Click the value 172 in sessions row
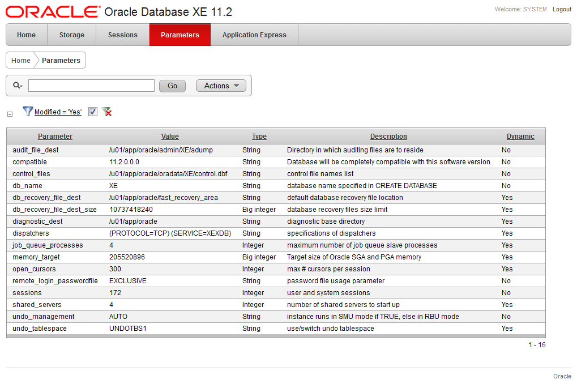The width and height of the screenshot is (577, 392). click(115, 293)
